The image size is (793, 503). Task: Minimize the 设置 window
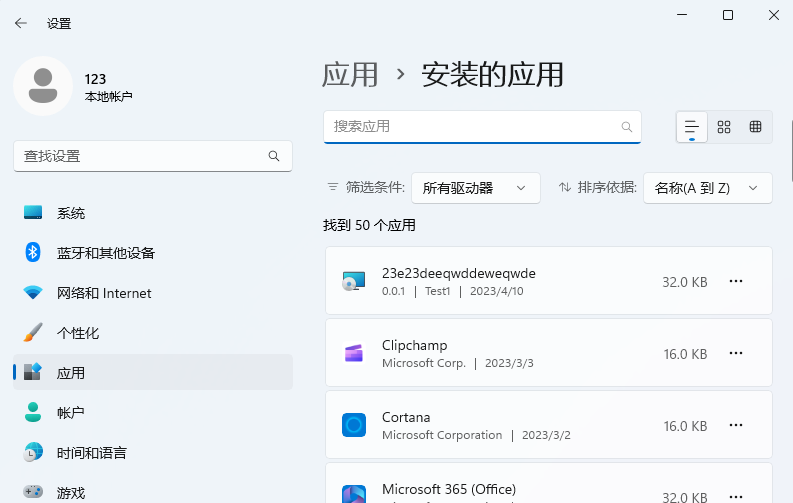pyautogui.click(x=682, y=15)
